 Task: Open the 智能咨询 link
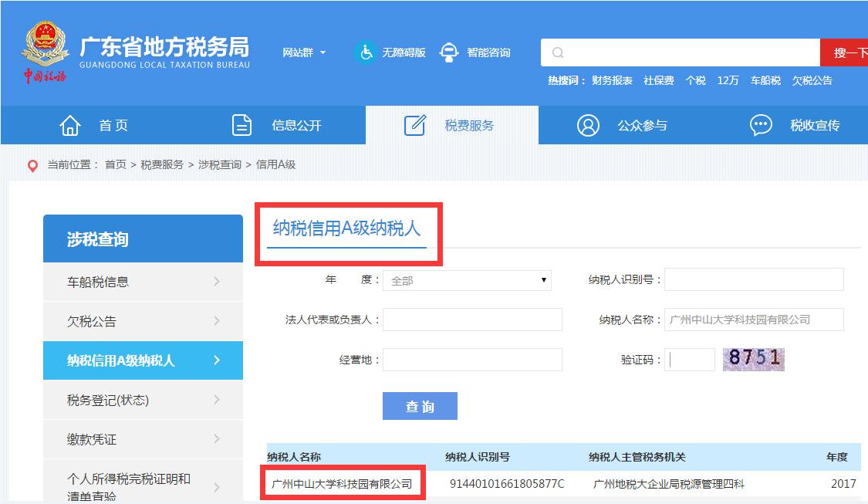(x=488, y=52)
